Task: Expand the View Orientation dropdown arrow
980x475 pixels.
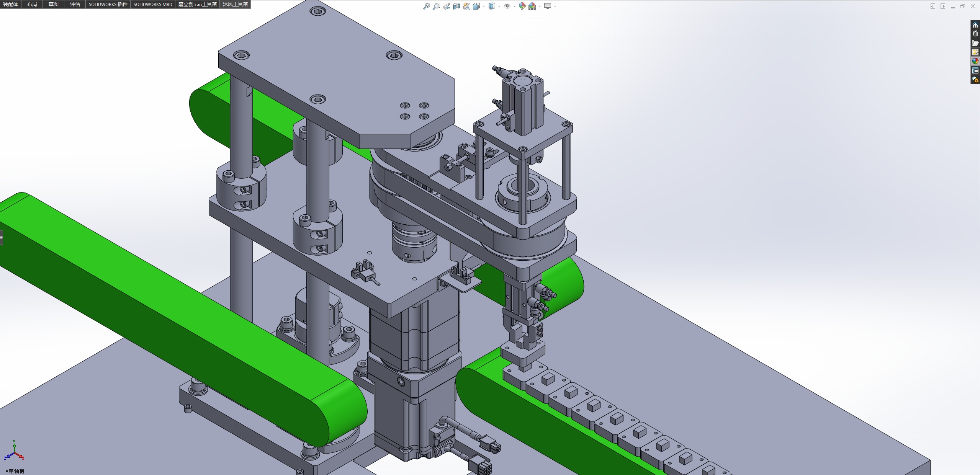Action: (x=484, y=6)
